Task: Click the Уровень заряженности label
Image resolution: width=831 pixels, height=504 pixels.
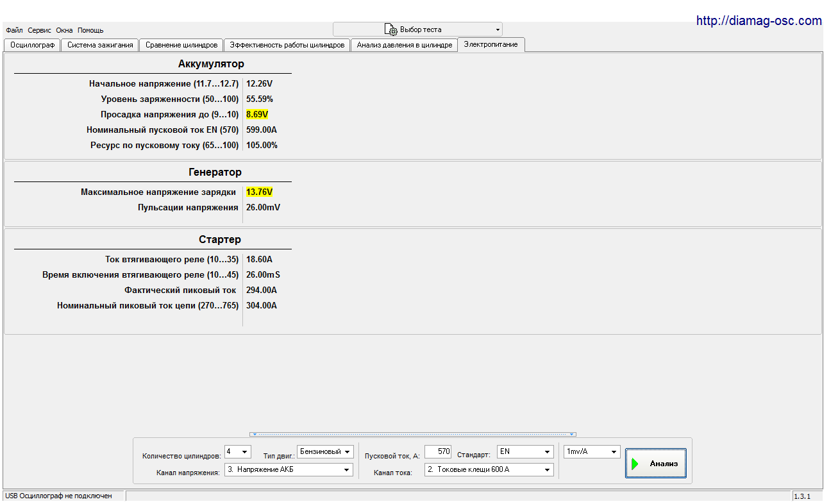Action: (x=170, y=99)
